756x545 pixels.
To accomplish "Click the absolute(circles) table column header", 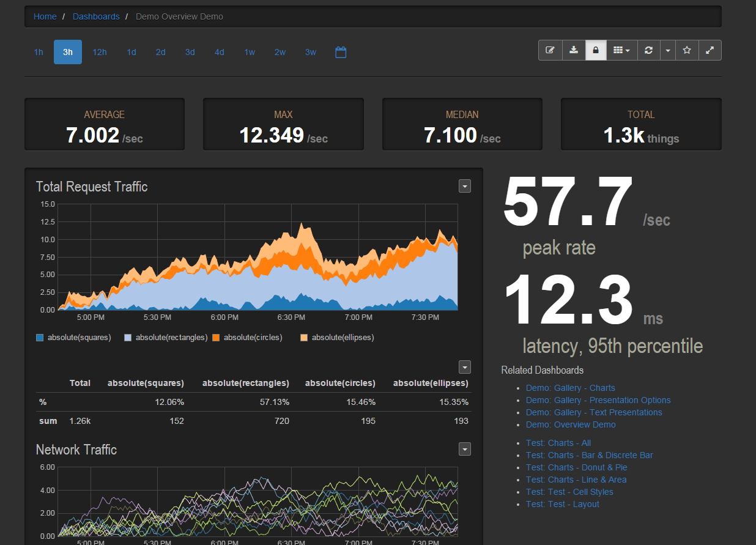I will pos(340,383).
